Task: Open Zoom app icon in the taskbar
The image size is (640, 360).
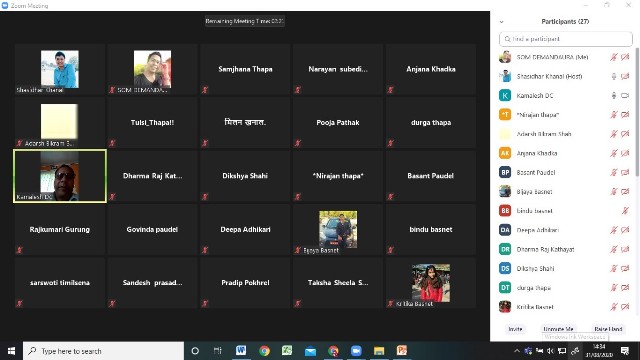Action: [356, 351]
